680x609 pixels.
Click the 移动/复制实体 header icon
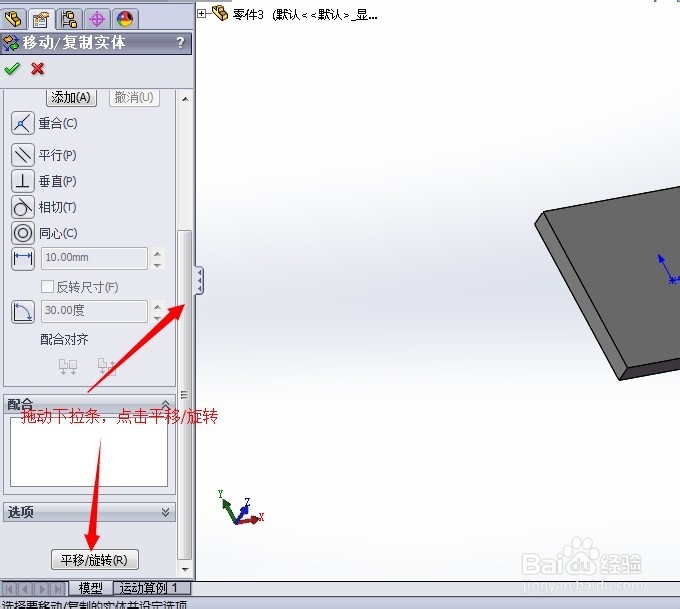tap(11, 43)
